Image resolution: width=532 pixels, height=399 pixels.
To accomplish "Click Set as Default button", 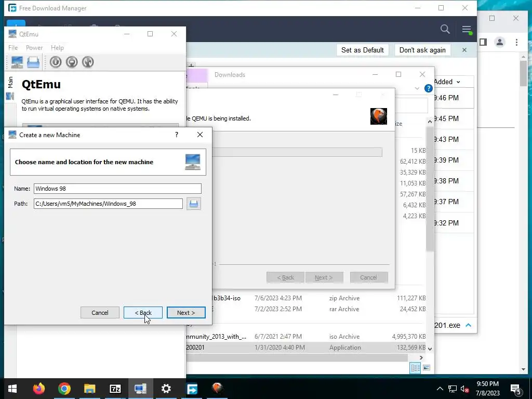I will pos(362,50).
